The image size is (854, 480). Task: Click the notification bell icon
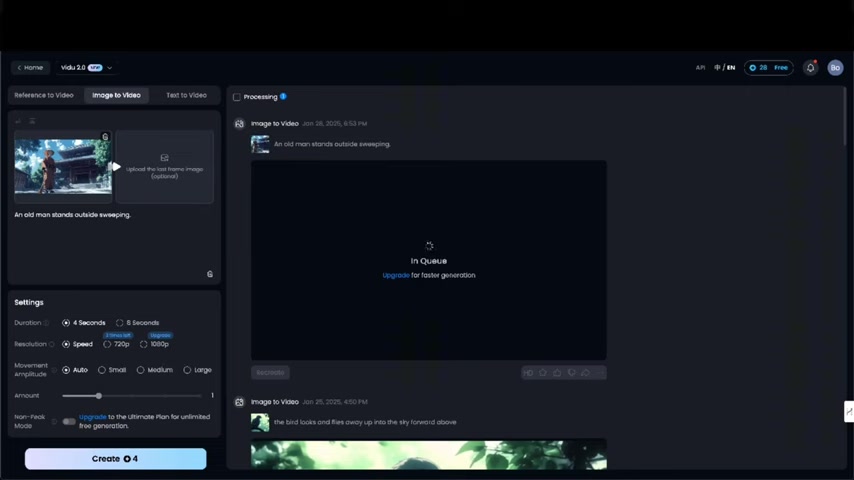click(x=810, y=68)
